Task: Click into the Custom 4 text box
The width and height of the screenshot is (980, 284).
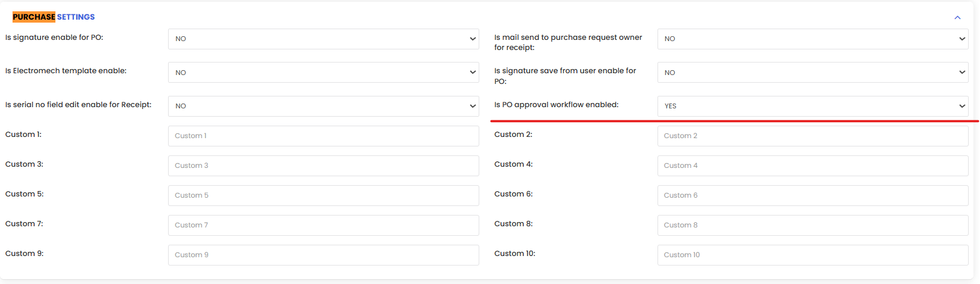Action: coord(812,166)
